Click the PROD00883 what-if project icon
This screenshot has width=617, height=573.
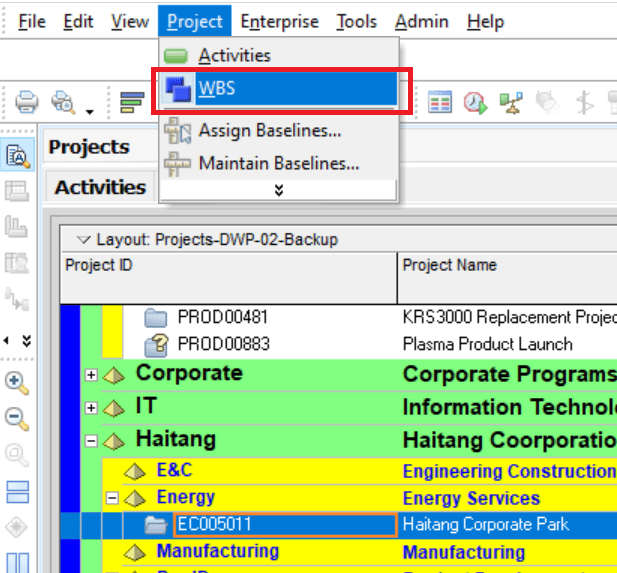click(156, 345)
